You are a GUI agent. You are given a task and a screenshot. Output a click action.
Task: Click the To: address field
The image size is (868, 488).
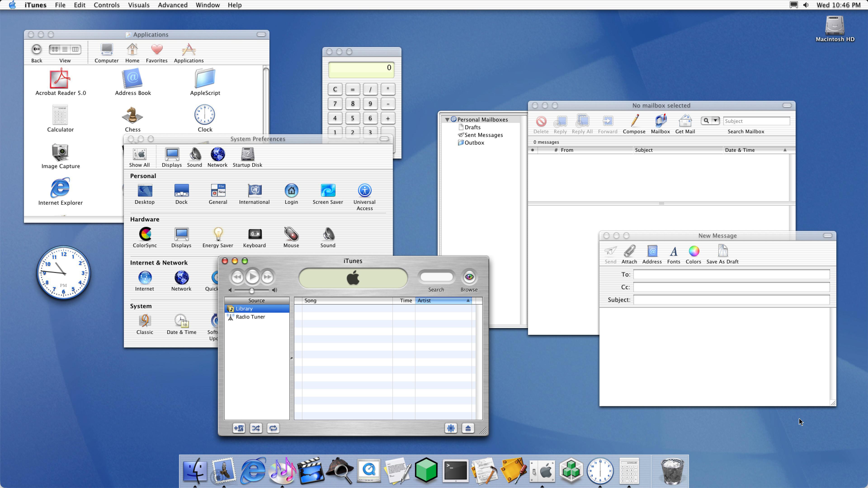731,274
